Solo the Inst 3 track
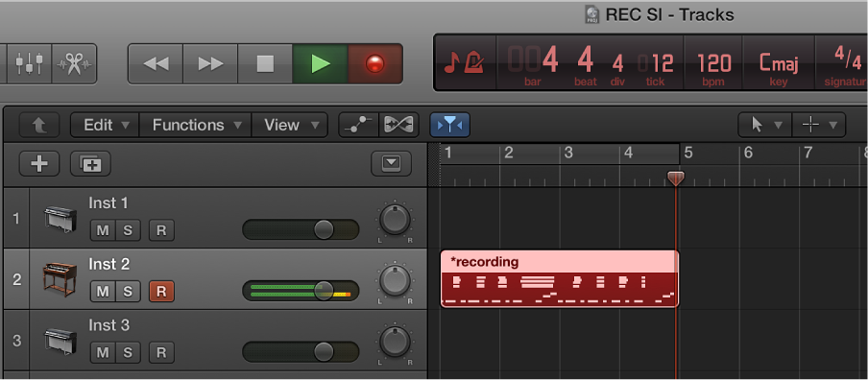Viewport: 868px width, 380px height. point(128,352)
